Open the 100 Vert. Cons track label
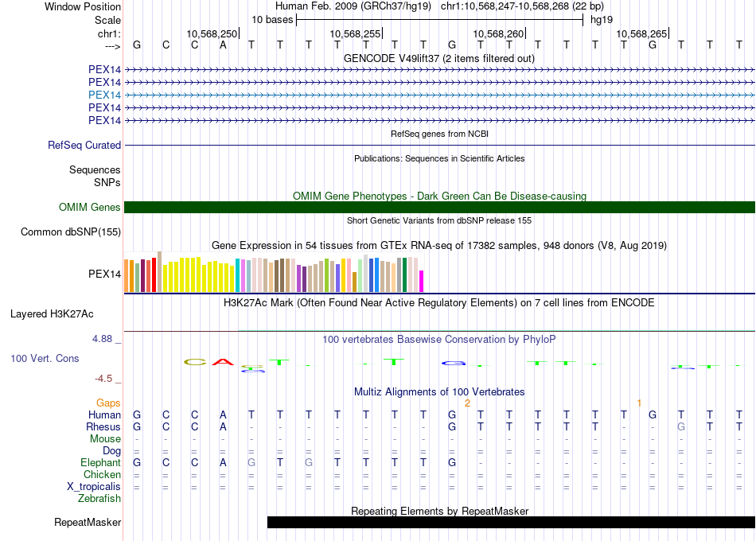This screenshot has width=756, height=541. click(x=45, y=359)
